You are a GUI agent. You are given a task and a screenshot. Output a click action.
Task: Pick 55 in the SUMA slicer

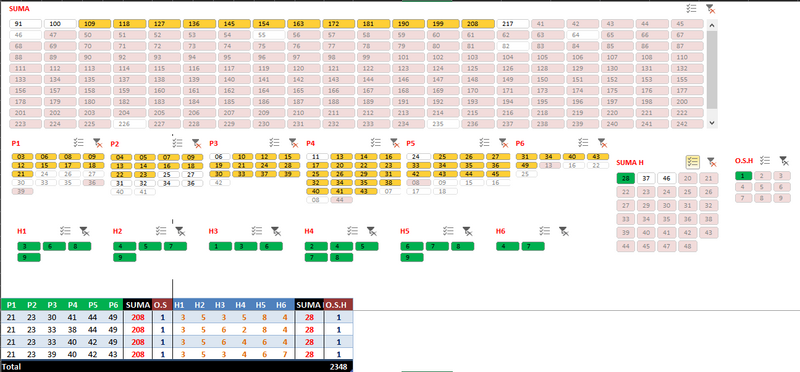269,35
